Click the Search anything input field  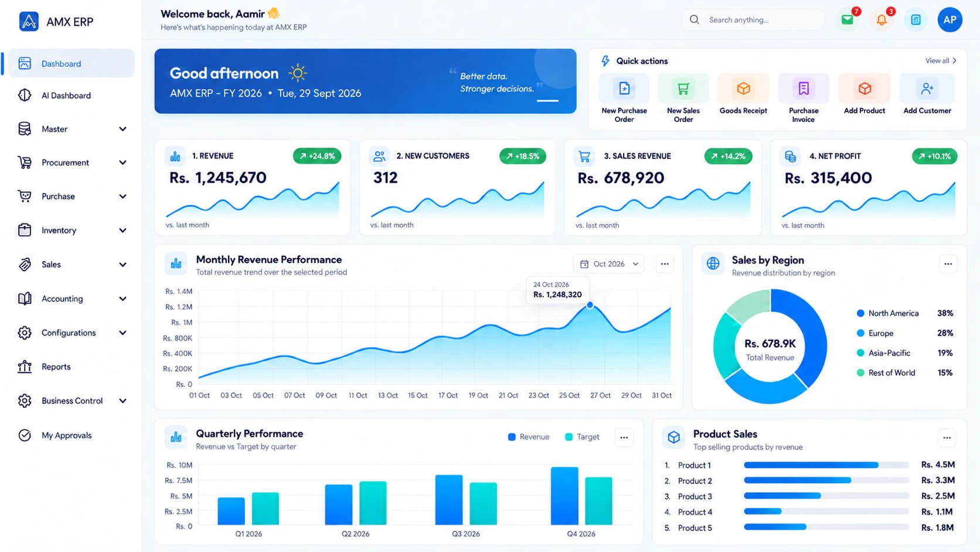pos(753,19)
